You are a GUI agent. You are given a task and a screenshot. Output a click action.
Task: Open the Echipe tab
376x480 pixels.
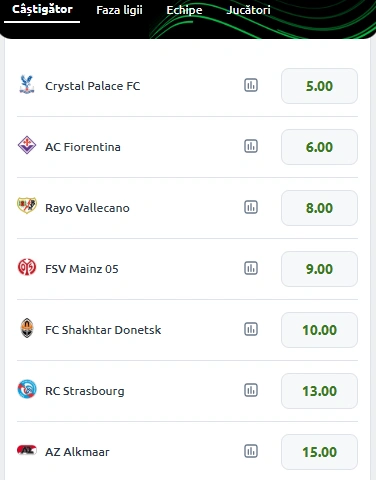click(184, 10)
